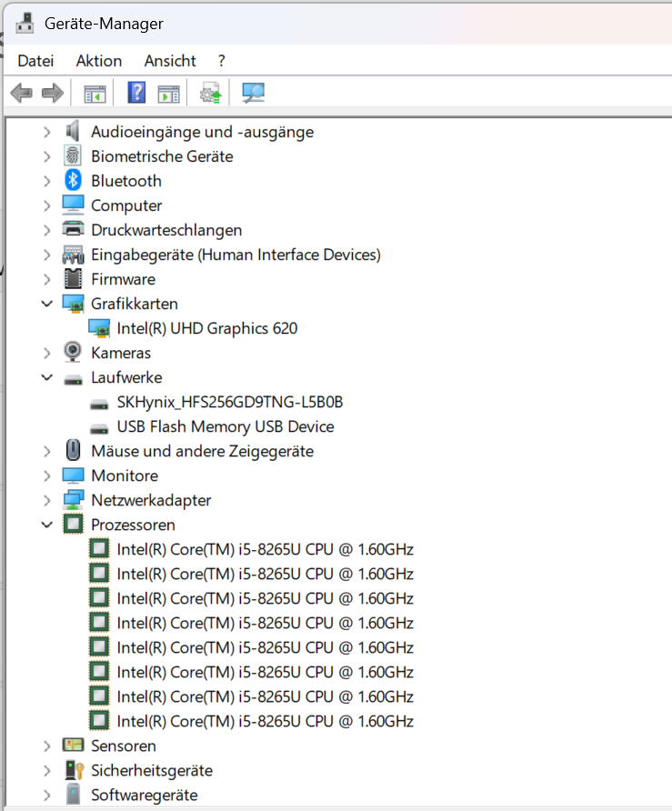Image resolution: width=672 pixels, height=811 pixels.
Task: Open the Datei menu
Action: [x=35, y=61]
